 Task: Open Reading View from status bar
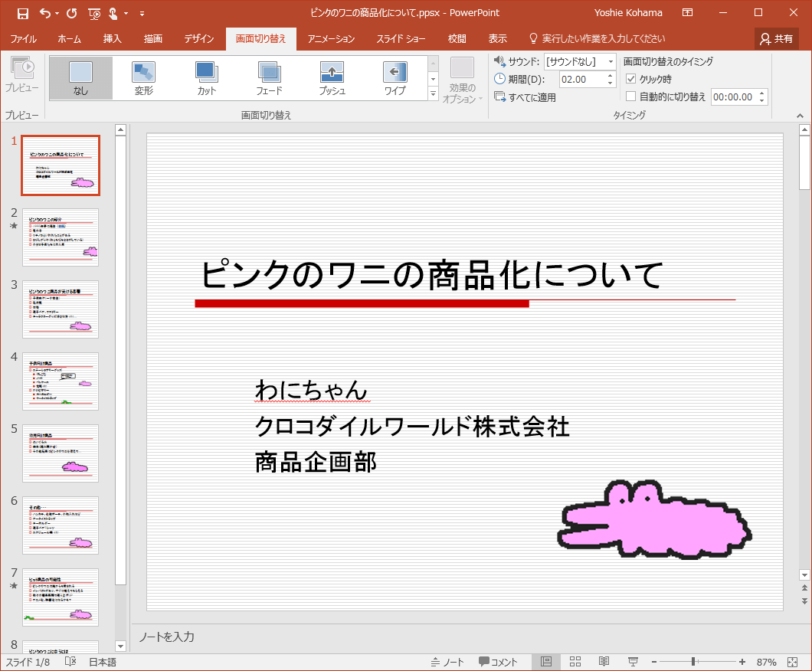[x=604, y=662]
